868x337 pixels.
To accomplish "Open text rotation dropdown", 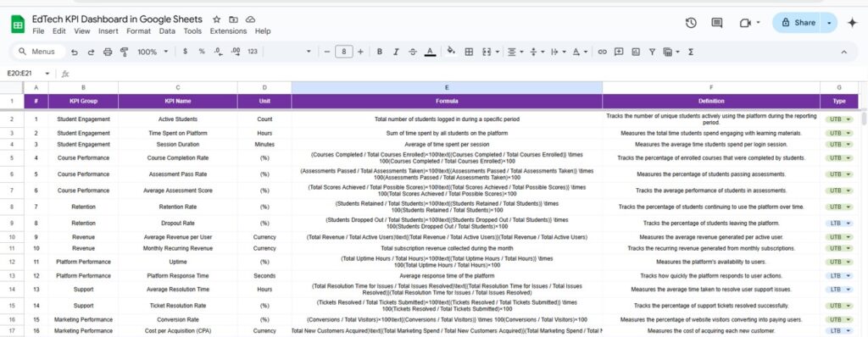I will pyautogui.click(x=579, y=52).
